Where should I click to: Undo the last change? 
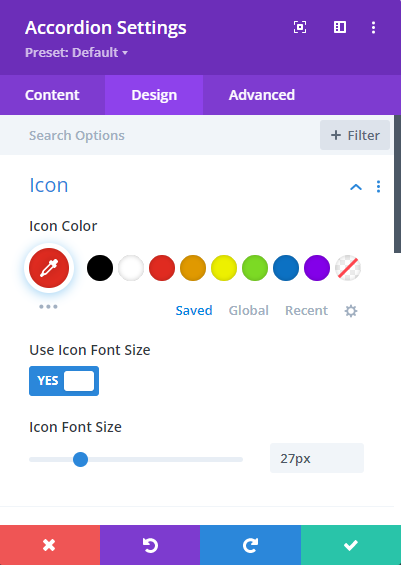[x=150, y=545]
